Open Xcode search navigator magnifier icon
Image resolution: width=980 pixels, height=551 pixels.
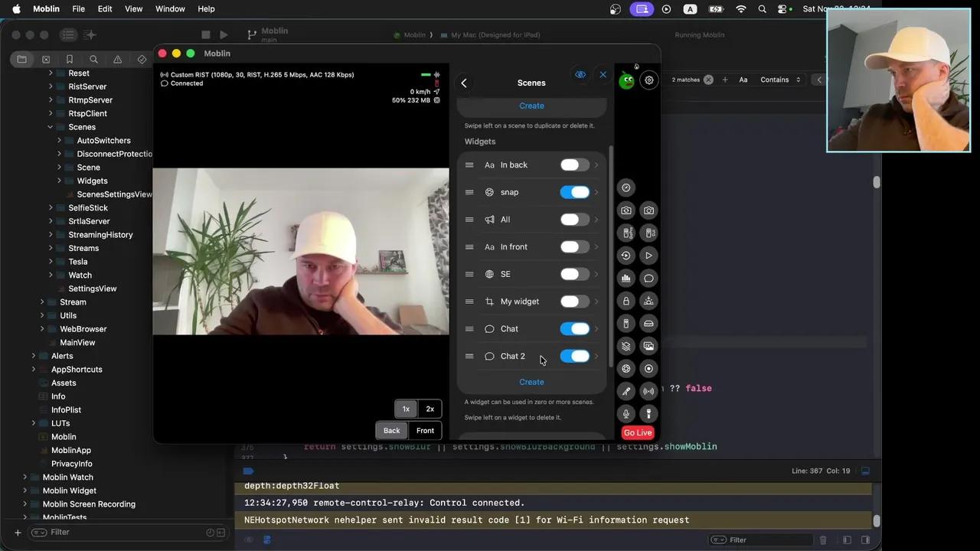[x=93, y=59]
